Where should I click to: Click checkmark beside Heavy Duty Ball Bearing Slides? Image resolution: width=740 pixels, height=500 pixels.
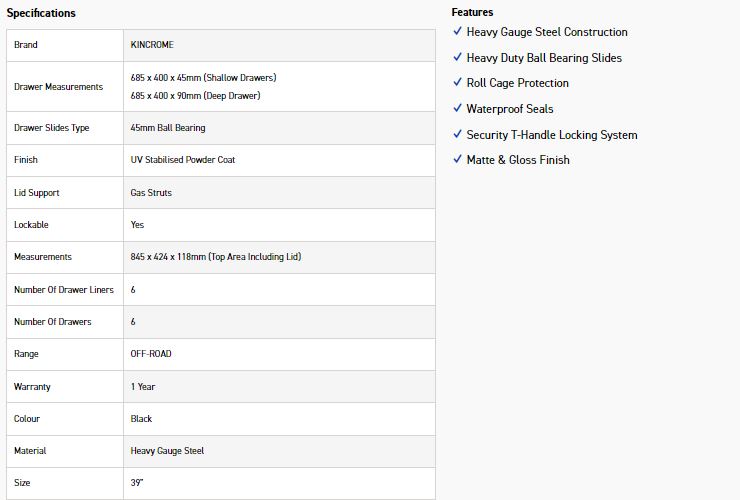tap(457, 57)
